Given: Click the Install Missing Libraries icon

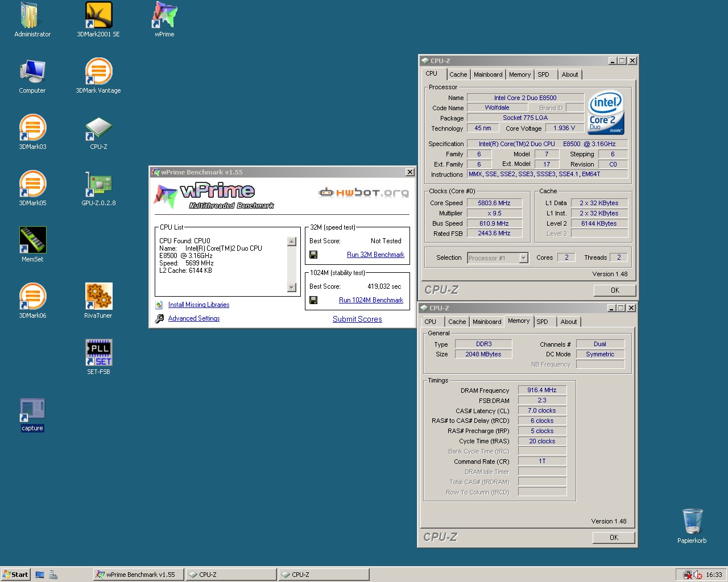Looking at the screenshot, I should (x=159, y=305).
